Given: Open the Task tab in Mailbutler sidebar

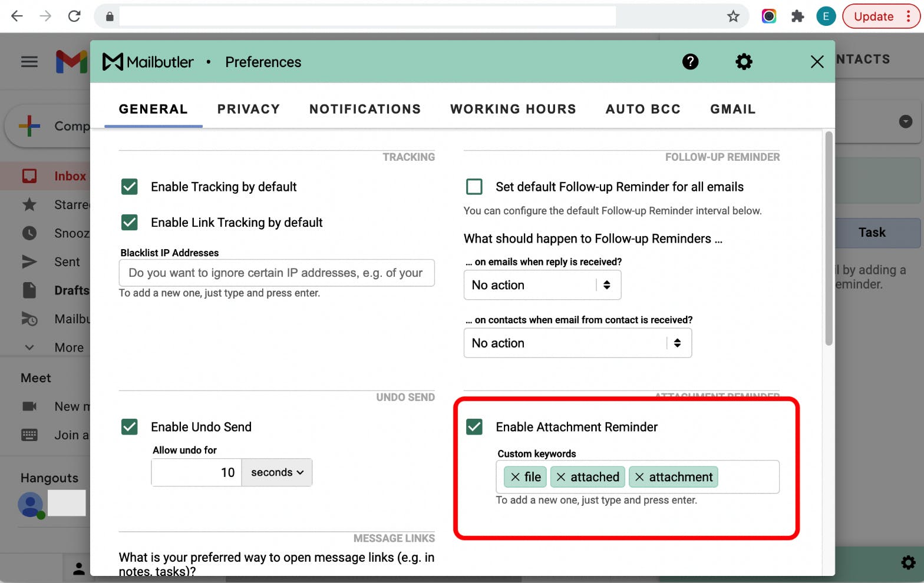Looking at the screenshot, I should click(x=872, y=233).
